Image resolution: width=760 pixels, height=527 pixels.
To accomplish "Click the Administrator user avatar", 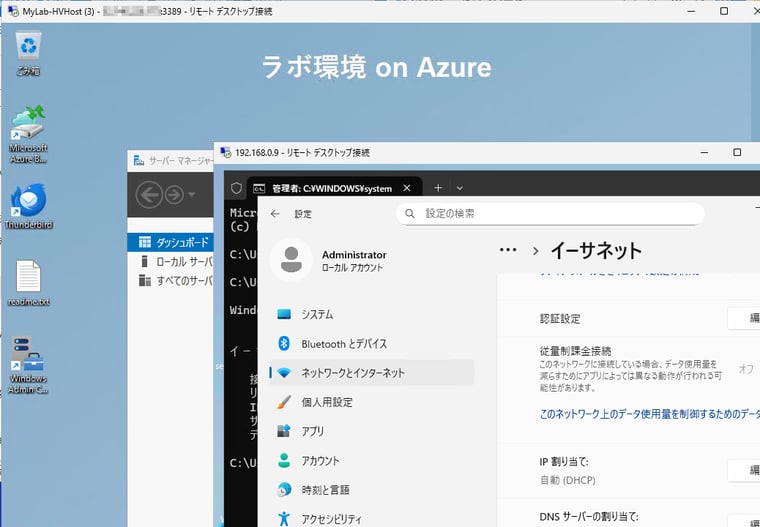I will point(291,260).
